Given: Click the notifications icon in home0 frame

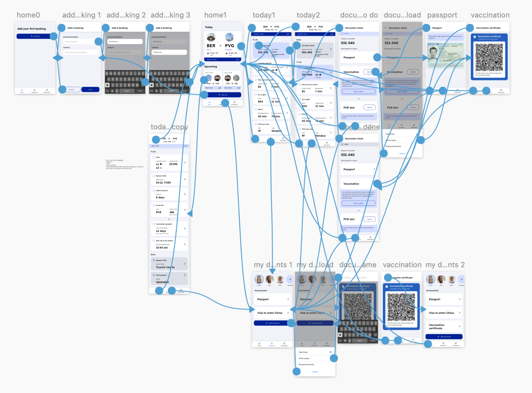Looking at the screenshot, I should (x=47, y=90).
